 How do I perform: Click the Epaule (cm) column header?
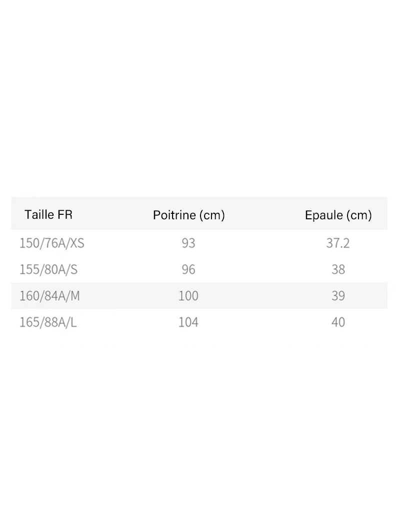(x=338, y=215)
